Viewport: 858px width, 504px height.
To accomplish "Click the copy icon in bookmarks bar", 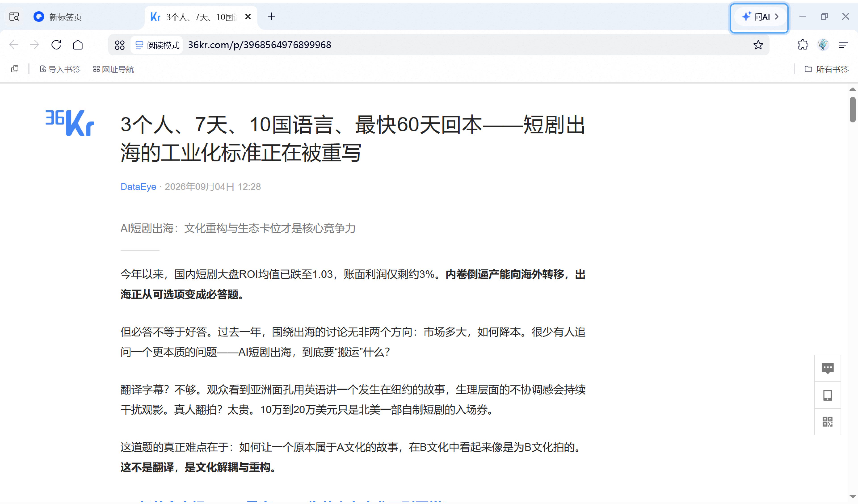I will (x=15, y=69).
